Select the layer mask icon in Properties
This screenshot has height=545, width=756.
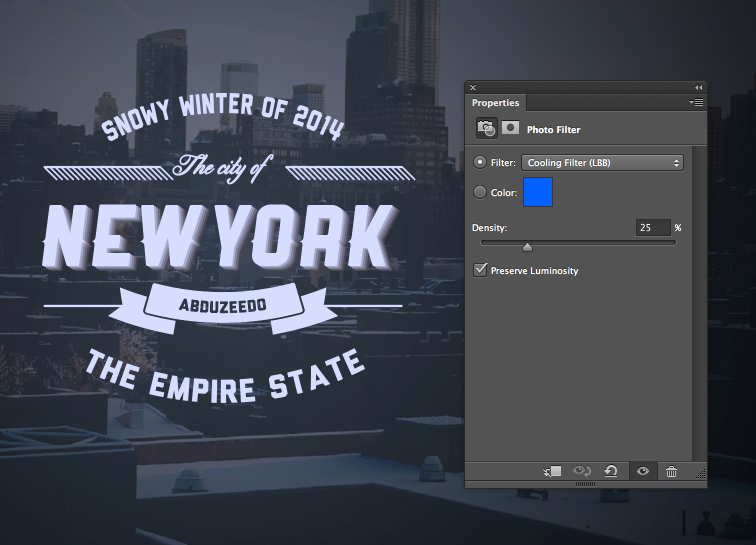point(510,128)
